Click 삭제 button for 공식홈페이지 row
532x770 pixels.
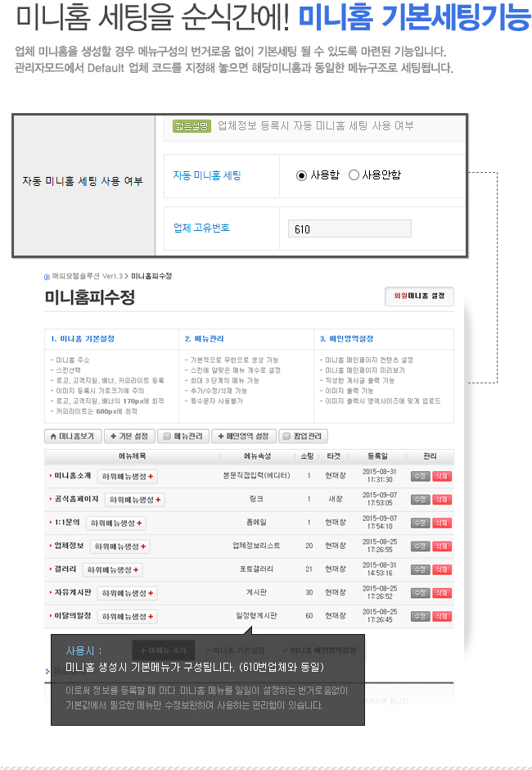click(x=442, y=500)
